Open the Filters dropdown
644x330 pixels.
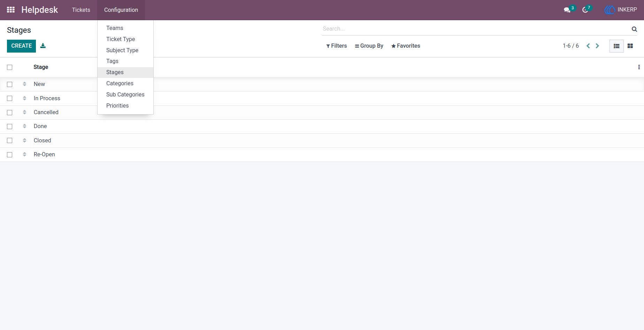tap(336, 46)
